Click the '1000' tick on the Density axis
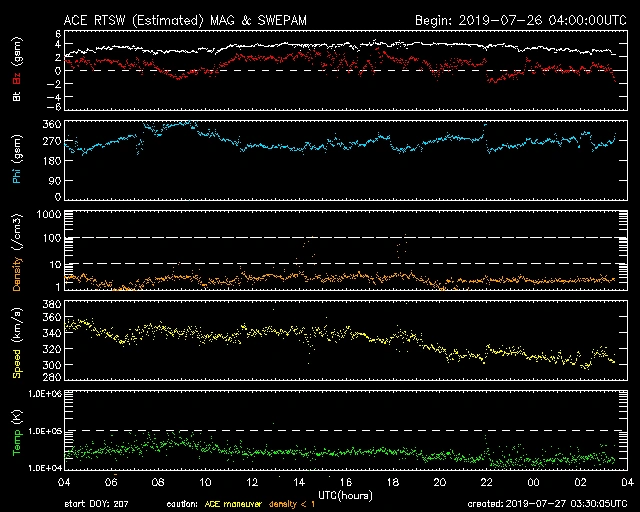Image resolution: width=640 pixels, height=512 pixels. coord(49,215)
